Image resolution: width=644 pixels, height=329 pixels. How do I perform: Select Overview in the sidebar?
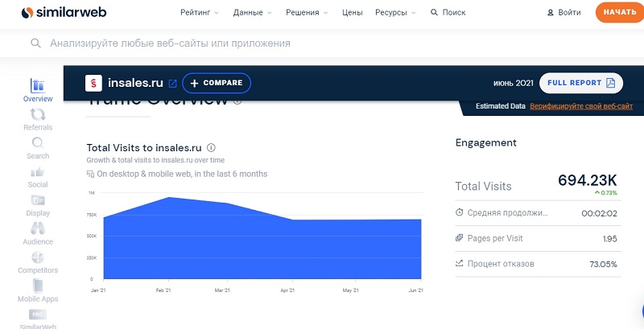(38, 90)
